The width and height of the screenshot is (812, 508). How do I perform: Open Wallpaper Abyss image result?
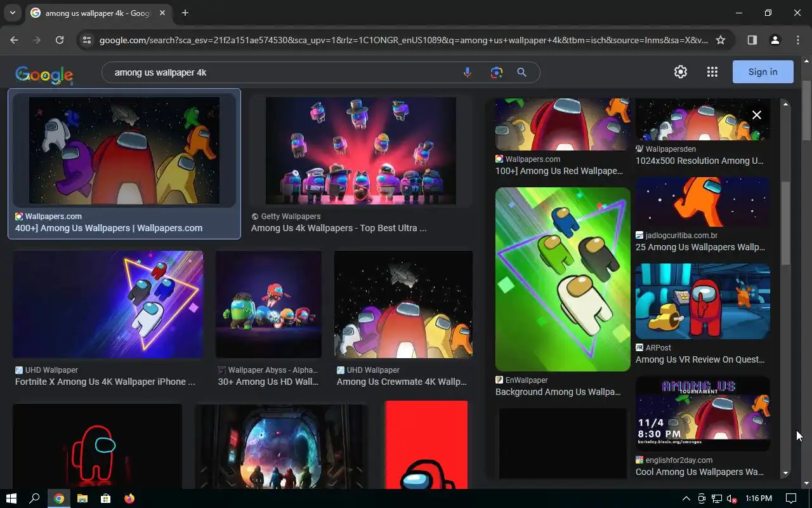tap(268, 304)
